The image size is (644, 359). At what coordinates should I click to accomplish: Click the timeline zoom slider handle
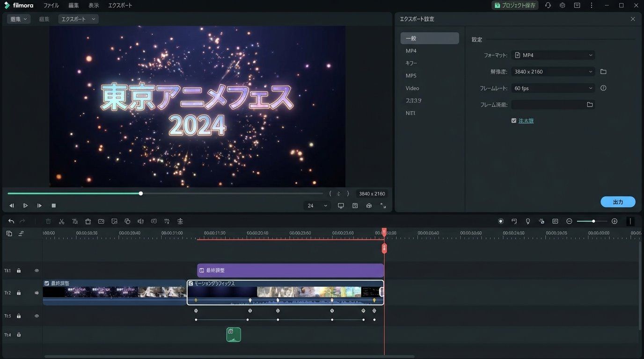tap(593, 221)
